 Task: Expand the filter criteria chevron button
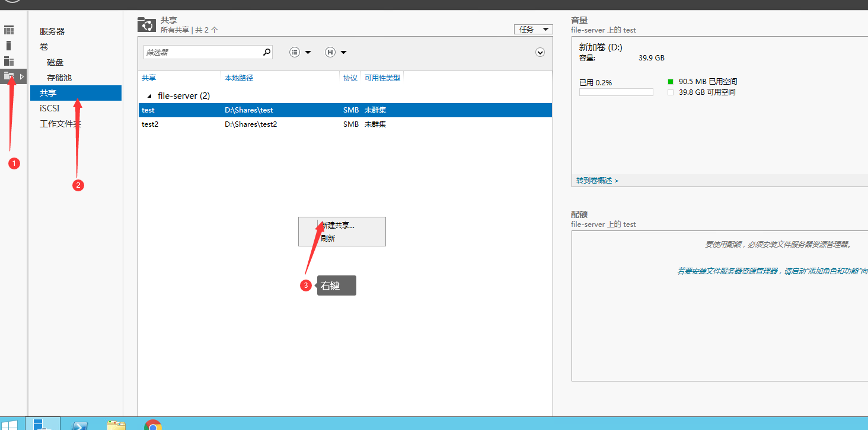(x=540, y=52)
